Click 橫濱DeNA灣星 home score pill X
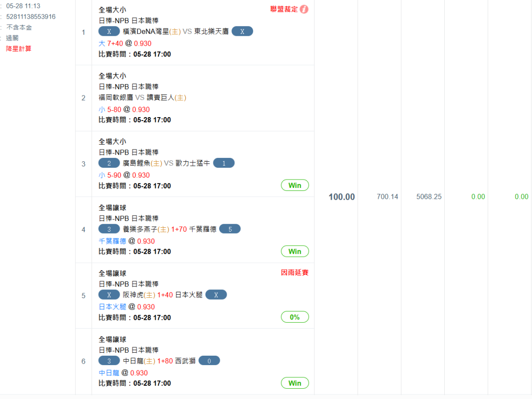Screen dimensions: 532x399 [109, 31]
